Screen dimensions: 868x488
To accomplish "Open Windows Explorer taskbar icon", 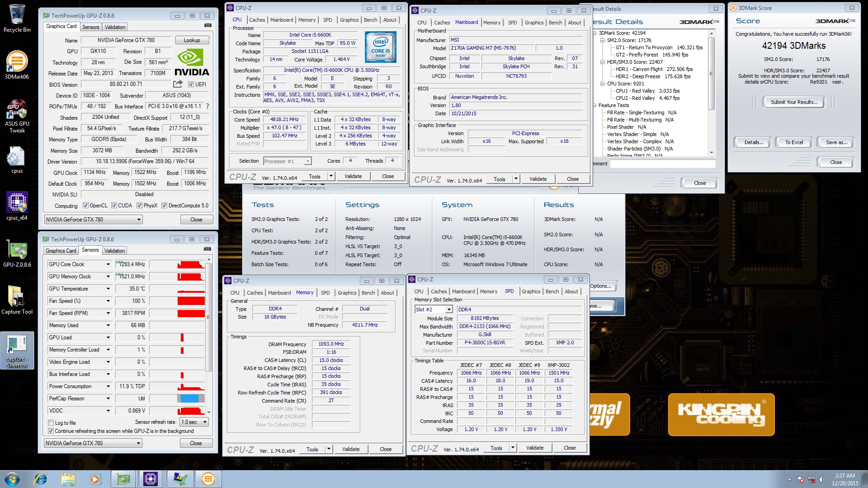I will click(x=68, y=479).
